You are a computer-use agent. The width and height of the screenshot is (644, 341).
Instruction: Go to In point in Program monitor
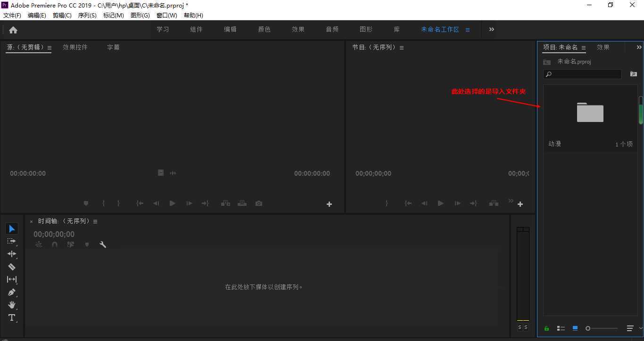[408, 203]
